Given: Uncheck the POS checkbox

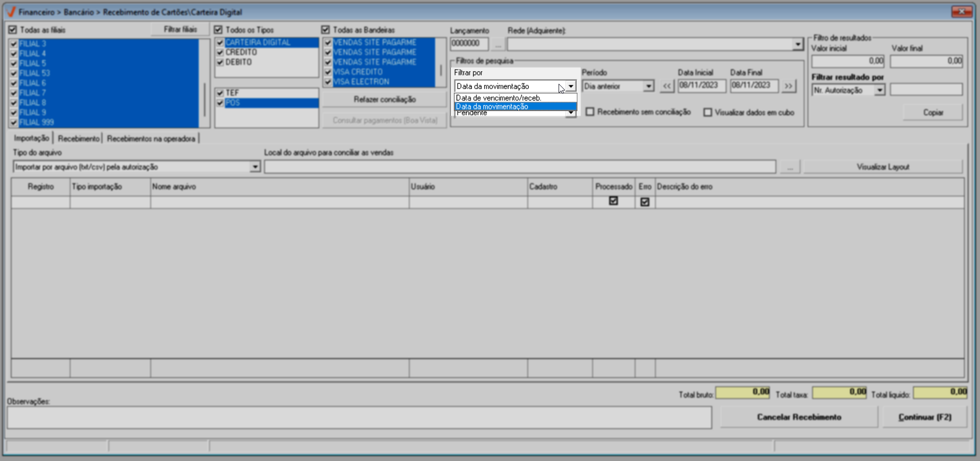Looking at the screenshot, I should tap(220, 103).
